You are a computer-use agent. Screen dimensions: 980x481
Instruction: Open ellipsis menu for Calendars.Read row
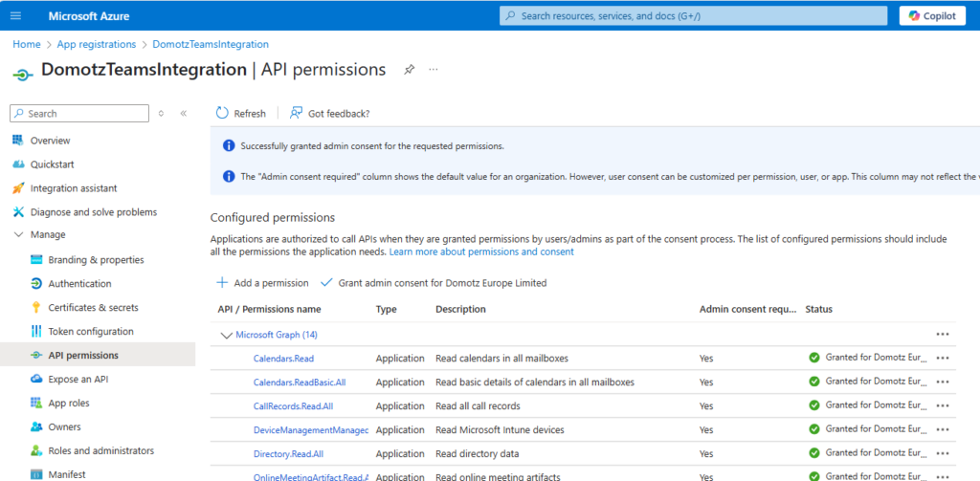[x=943, y=358]
